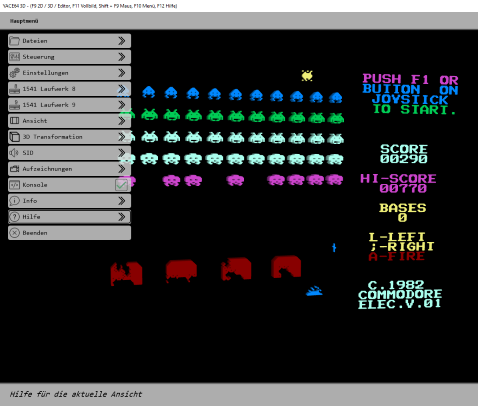Open the Einstellungen menu entry
478x406 pixels.
(x=69, y=73)
